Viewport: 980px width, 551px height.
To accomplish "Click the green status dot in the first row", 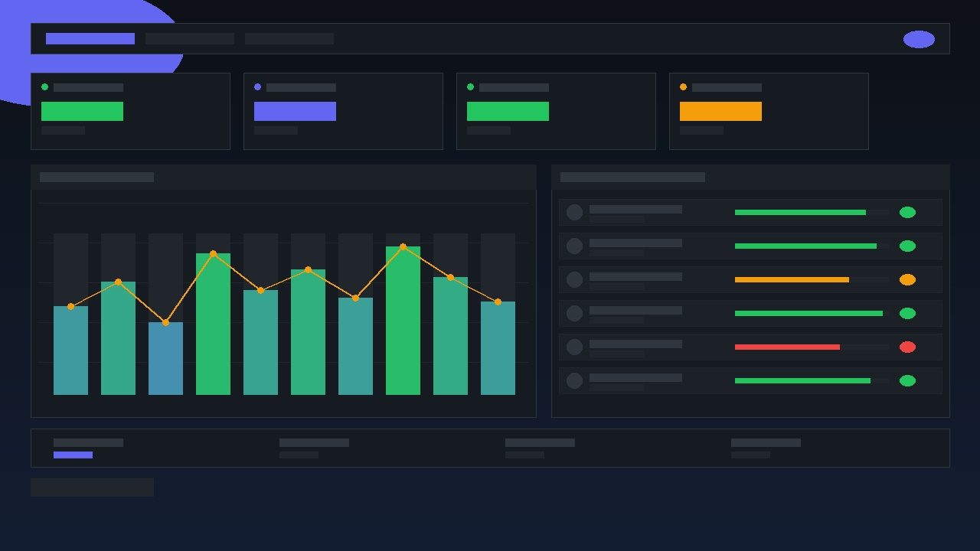I will click(907, 212).
